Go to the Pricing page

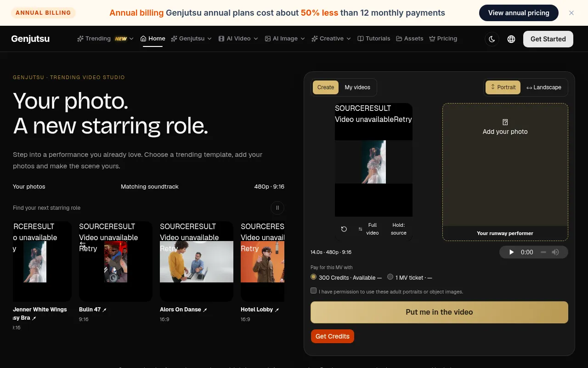point(443,39)
